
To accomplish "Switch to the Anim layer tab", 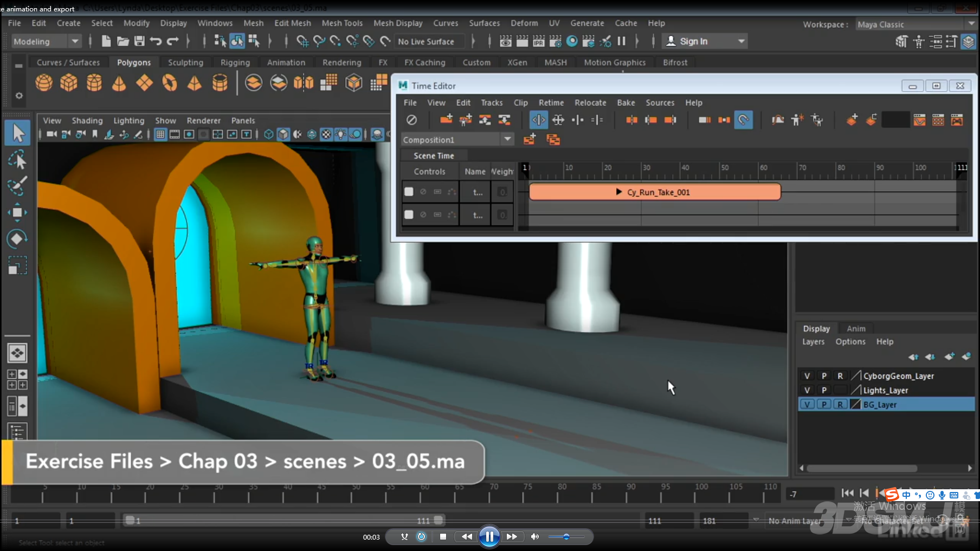I will (856, 328).
